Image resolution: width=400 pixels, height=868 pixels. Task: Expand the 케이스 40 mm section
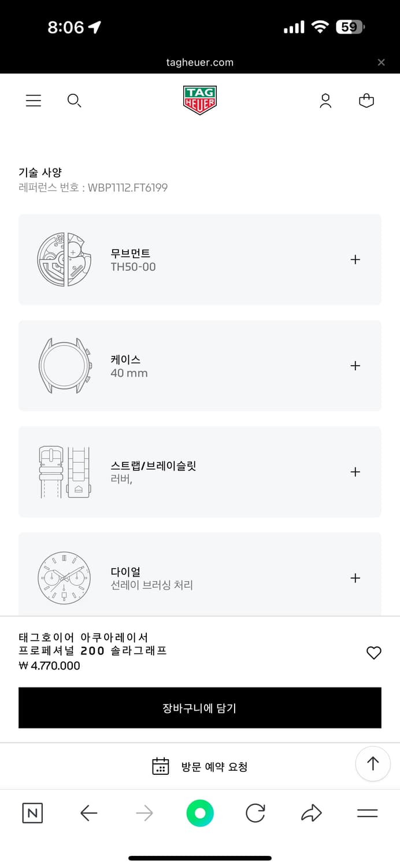tap(355, 366)
